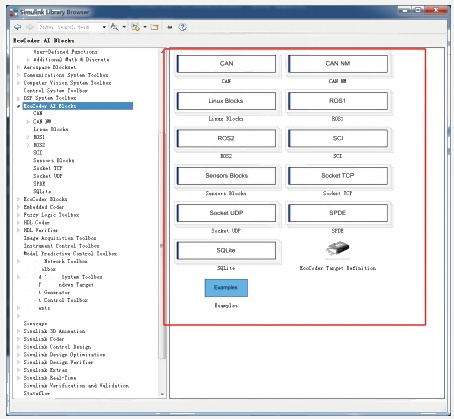Expand the Fuzzy Logic Toolbox node
Image resolution: width=454 pixels, height=419 pixels.
tap(18, 215)
